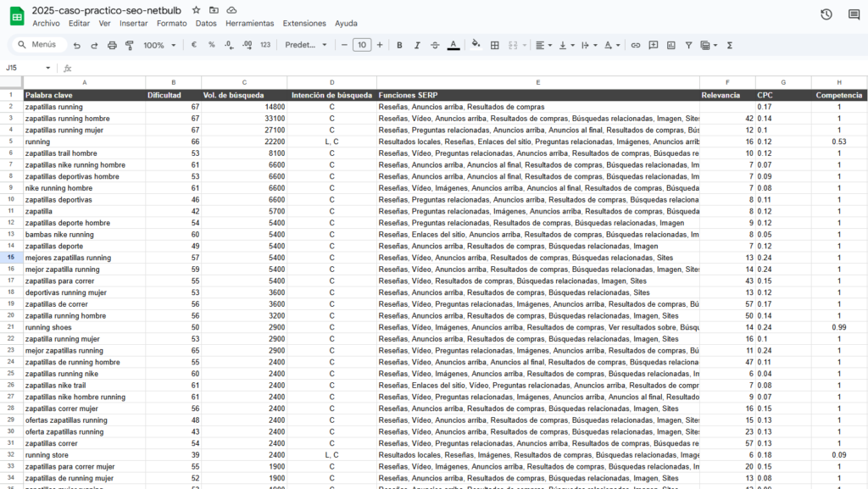Open the font dropdown showing Predet
This screenshot has width=868, height=489.
[305, 44]
